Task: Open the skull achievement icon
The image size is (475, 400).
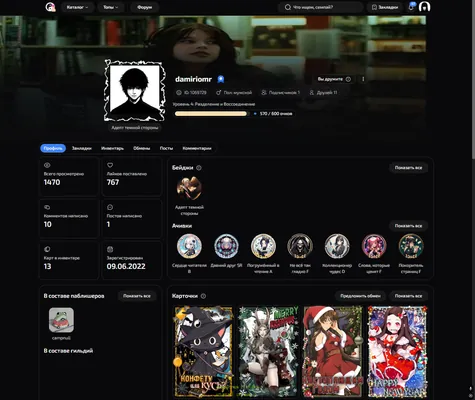Action: tap(300, 246)
